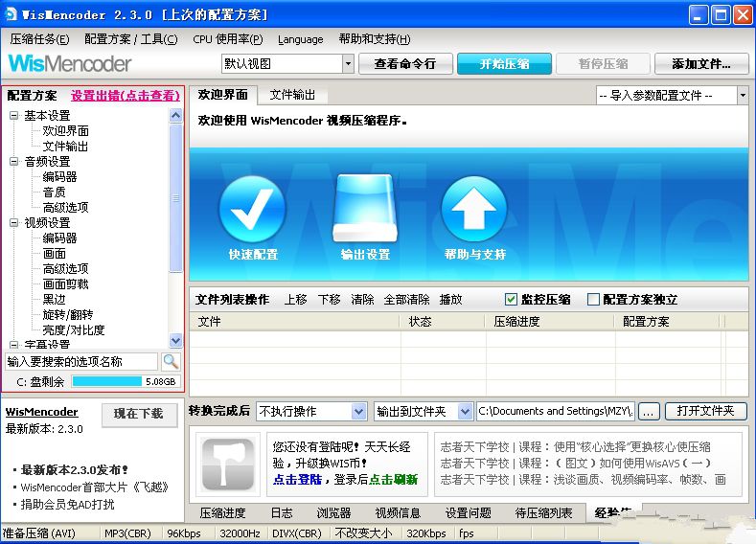
Task: Select 音质 in the config tree
Action: [x=54, y=193]
